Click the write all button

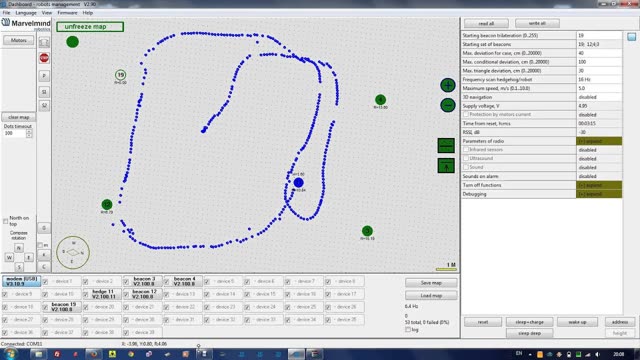click(x=537, y=23)
